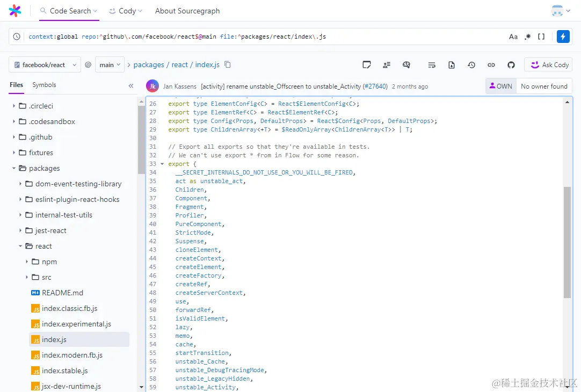Open main branch selector
This screenshot has width=581, height=392.
coord(110,65)
